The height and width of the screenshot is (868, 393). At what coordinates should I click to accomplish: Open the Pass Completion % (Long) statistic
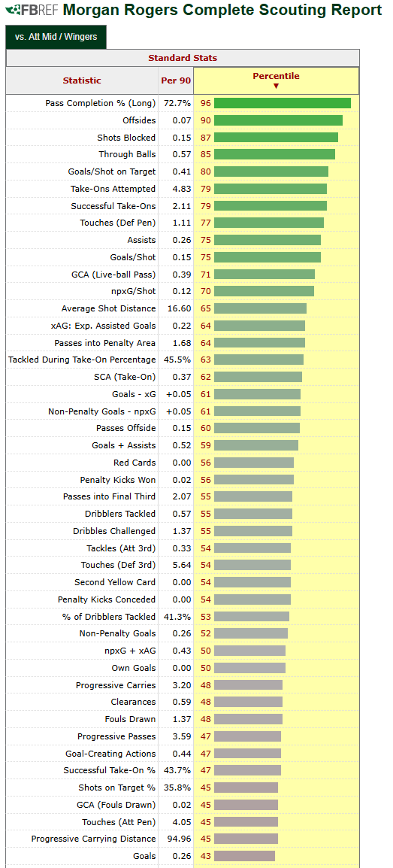pos(101,103)
